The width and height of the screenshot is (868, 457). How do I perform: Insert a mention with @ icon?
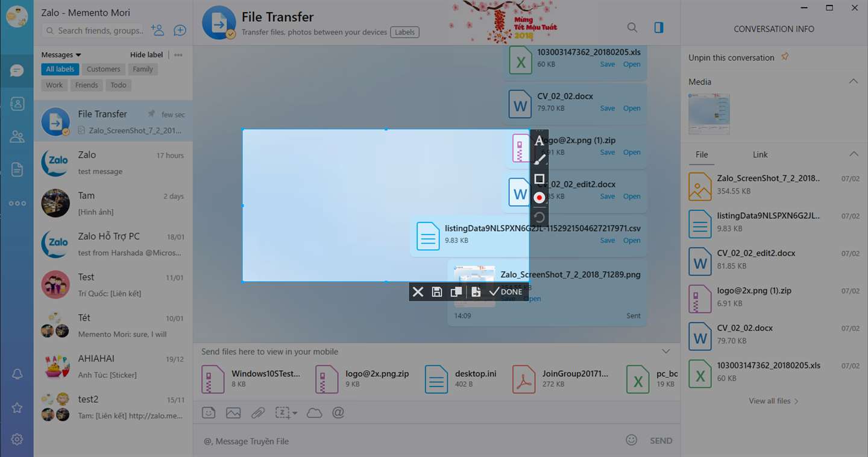[x=338, y=413]
